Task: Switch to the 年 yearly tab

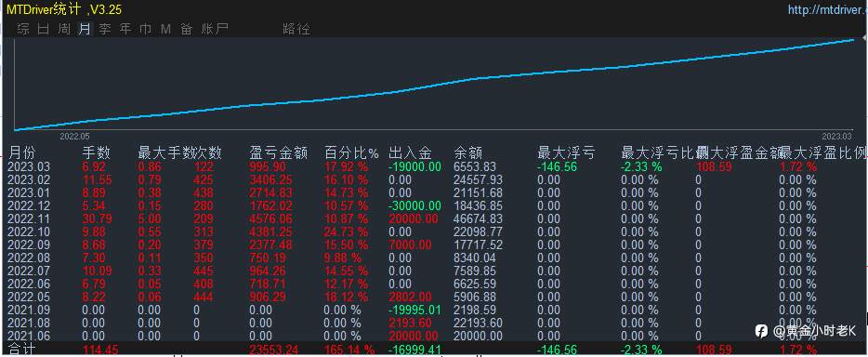Action: pos(125,30)
